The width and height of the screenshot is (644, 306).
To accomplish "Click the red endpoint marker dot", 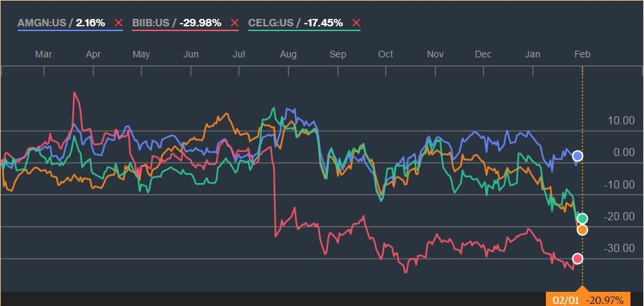I will click(x=578, y=258).
